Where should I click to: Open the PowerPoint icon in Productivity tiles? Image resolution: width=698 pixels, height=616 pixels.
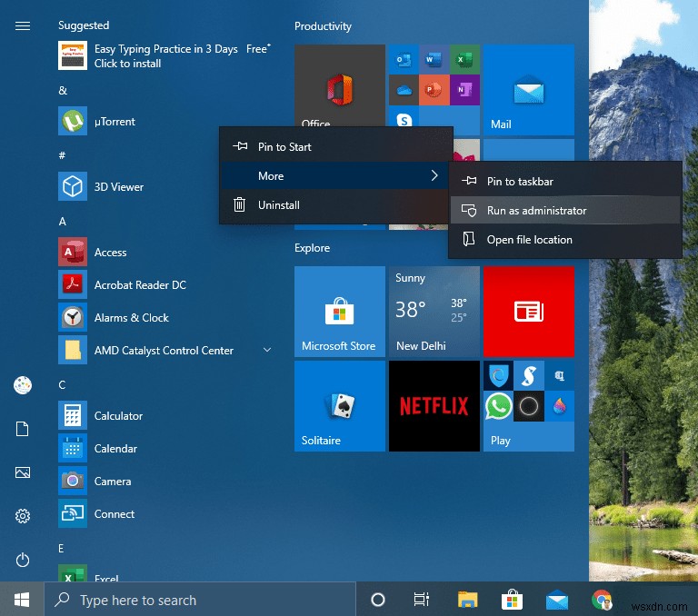coord(434,90)
